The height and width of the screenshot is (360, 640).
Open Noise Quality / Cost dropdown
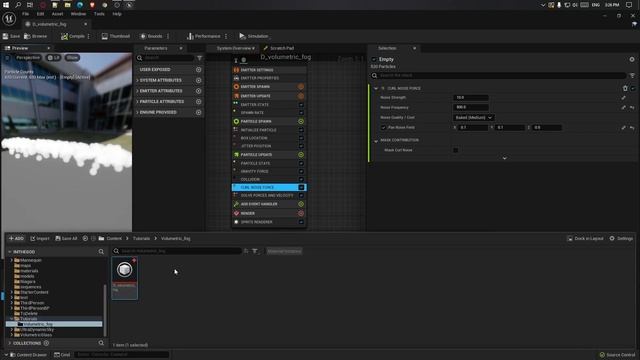pos(473,118)
